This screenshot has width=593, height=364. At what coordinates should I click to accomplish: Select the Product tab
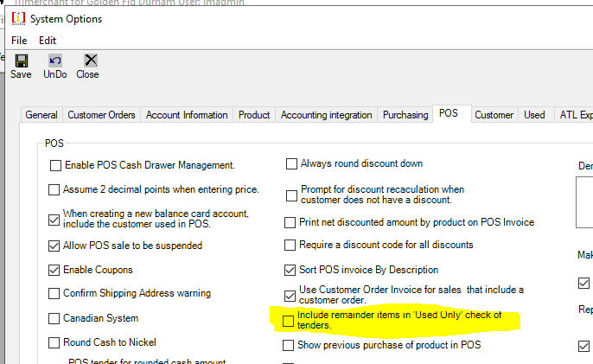254,115
